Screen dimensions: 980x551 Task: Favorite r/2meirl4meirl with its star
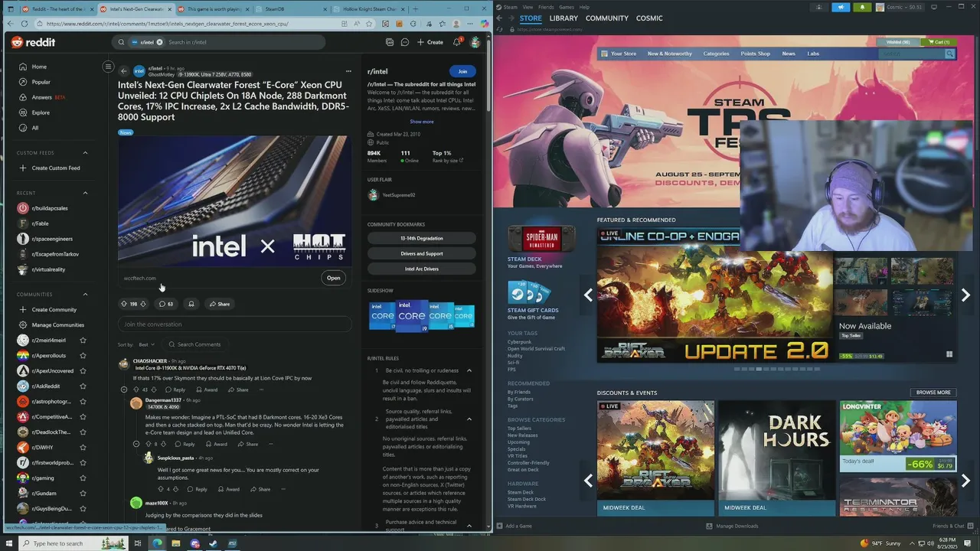coord(83,341)
